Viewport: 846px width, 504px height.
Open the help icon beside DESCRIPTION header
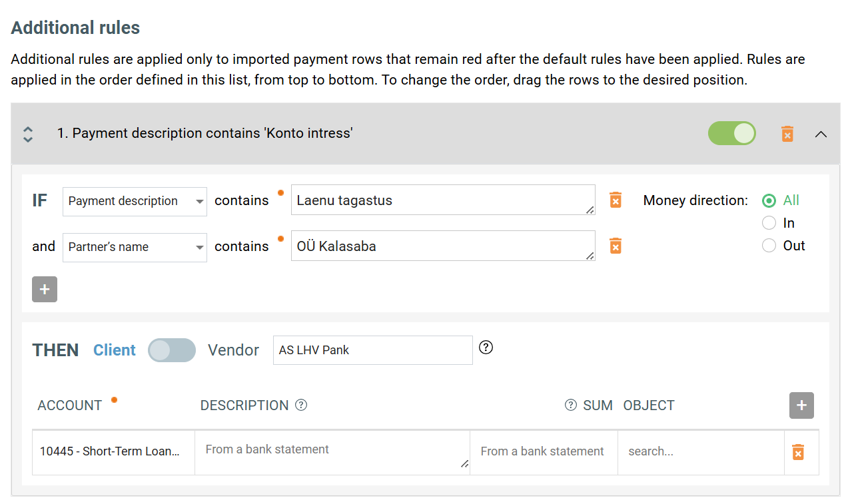pyautogui.click(x=301, y=405)
